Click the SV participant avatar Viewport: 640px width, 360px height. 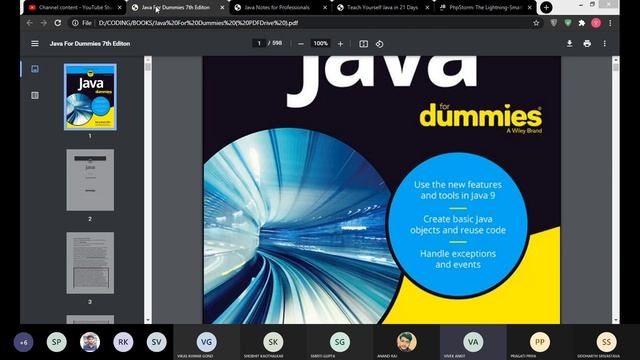tap(157, 342)
